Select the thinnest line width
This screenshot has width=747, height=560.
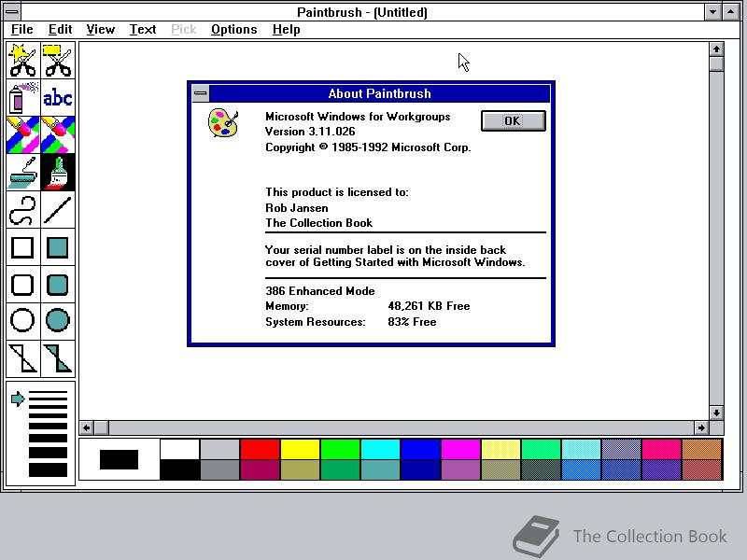pyautogui.click(x=48, y=393)
